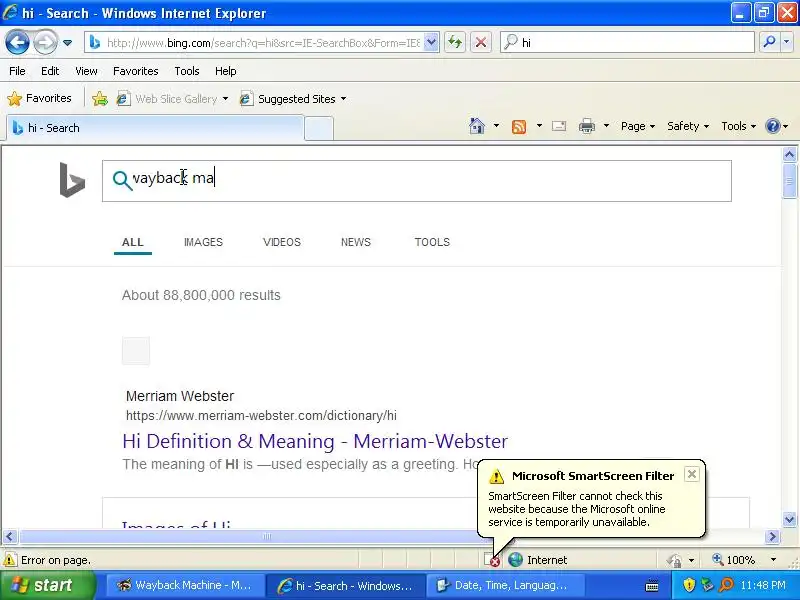Click the vertical scrollbar up arrow
The image size is (800, 600).
coord(789,154)
